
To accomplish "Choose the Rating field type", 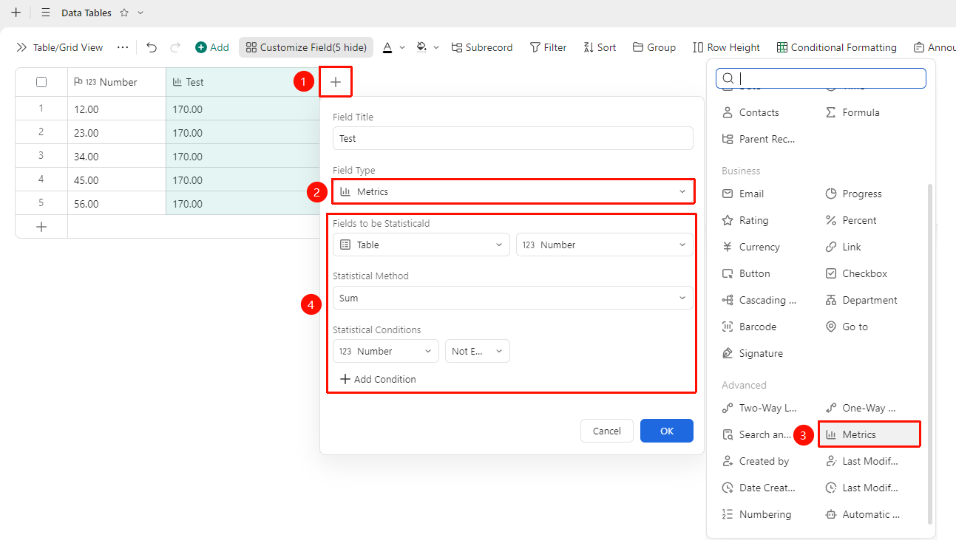I will (745, 220).
